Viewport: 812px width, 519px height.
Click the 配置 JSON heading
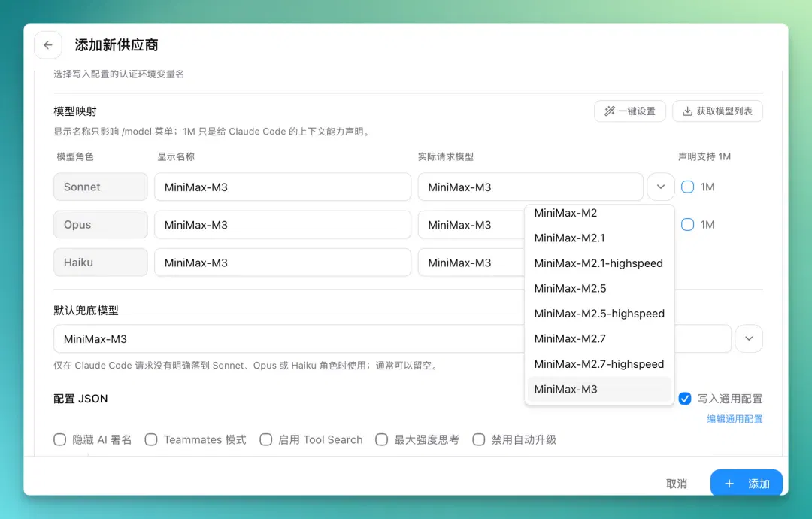(x=80, y=399)
